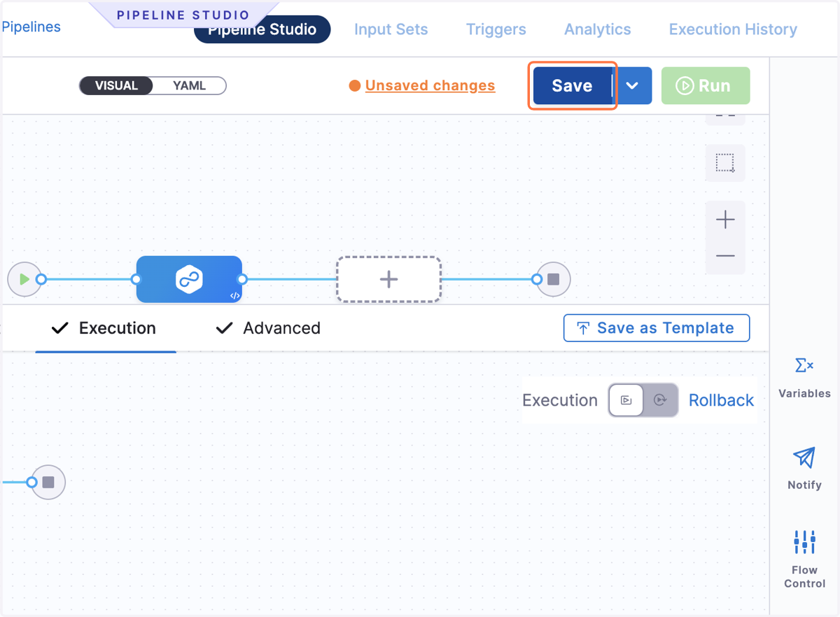This screenshot has width=840, height=617.
Task: Open the Variables side panel
Action: coord(804,378)
